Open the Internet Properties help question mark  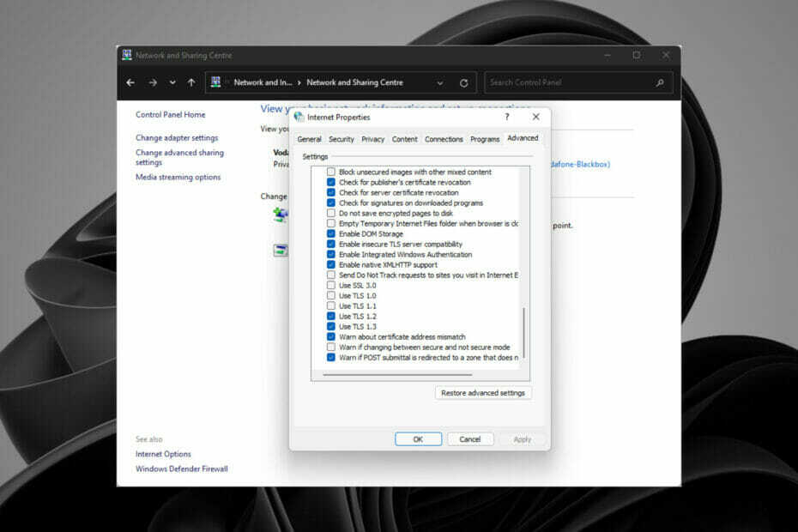point(507,117)
